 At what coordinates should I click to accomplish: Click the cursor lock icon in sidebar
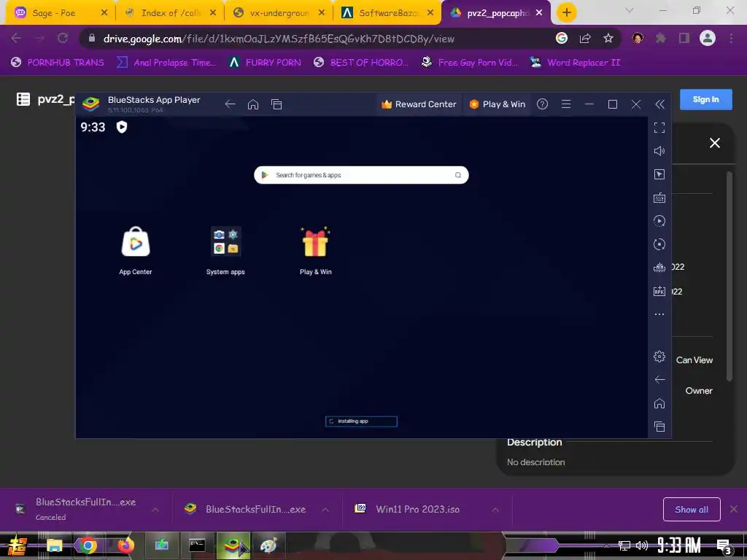659,174
